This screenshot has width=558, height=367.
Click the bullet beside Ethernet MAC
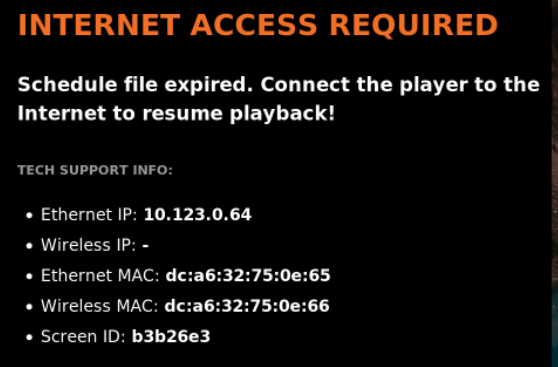[30, 277]
